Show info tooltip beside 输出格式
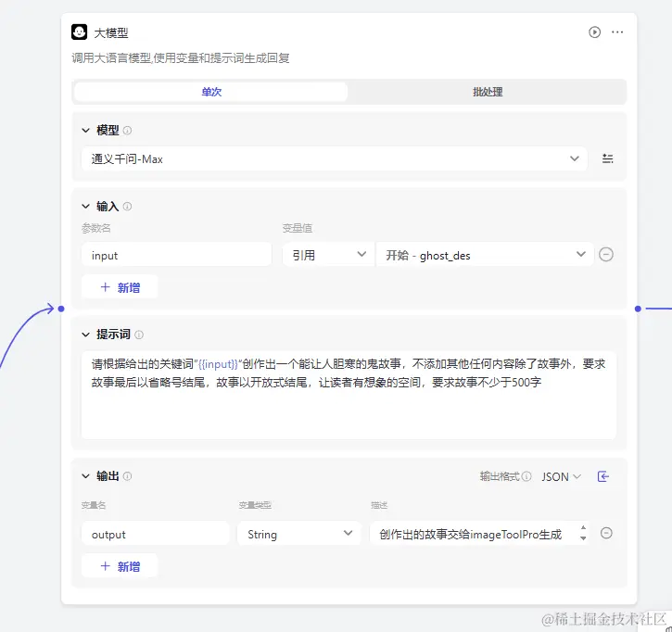672x632 pixels. click(526, 476)
